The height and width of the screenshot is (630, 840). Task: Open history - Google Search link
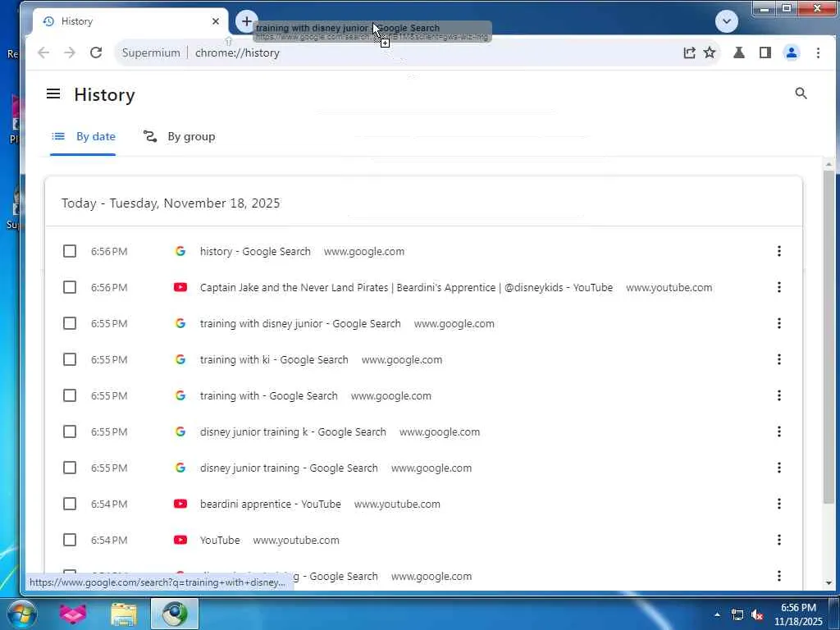[255, 251]
